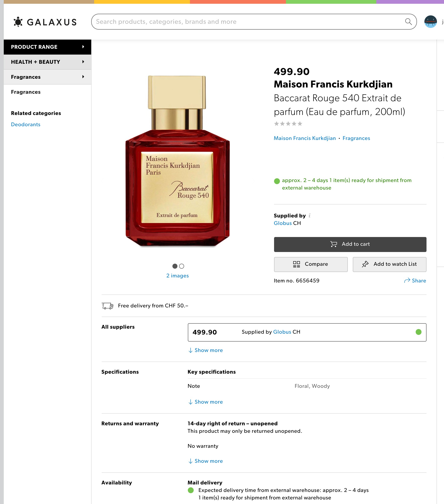Viewport: 444px width, 504px height.
Task: Click the green availability dot in supplier row
Action: click(x=418, y=332)
